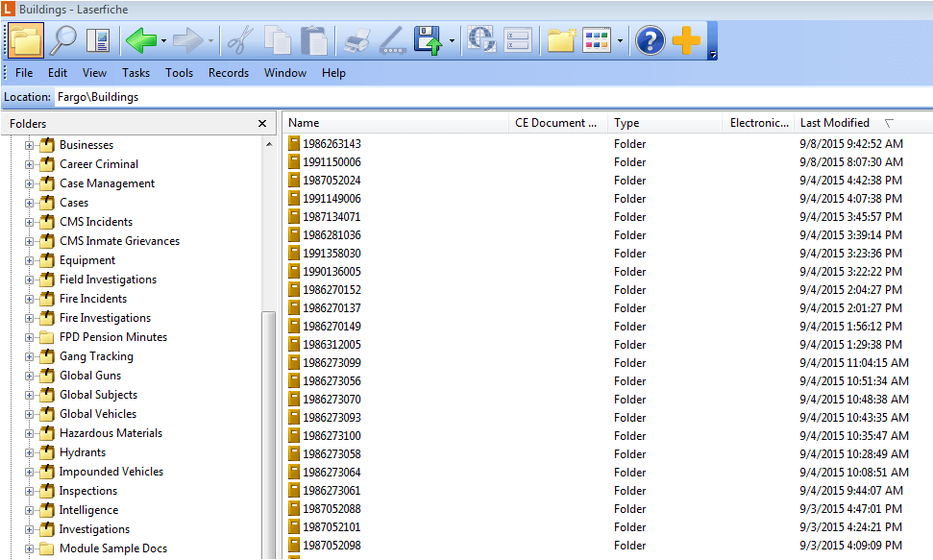Click the folder icon beside 1986263143

294,143
